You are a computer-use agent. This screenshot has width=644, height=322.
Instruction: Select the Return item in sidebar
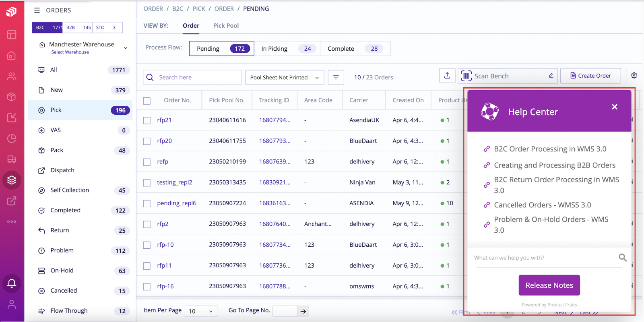coord(80,230)
